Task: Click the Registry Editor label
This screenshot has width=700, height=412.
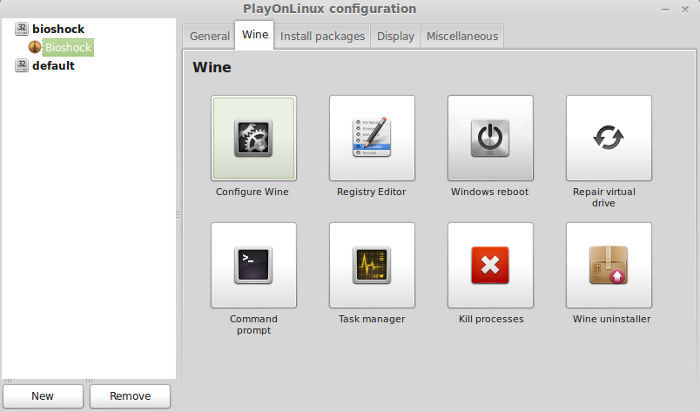Action: (371, 192)
